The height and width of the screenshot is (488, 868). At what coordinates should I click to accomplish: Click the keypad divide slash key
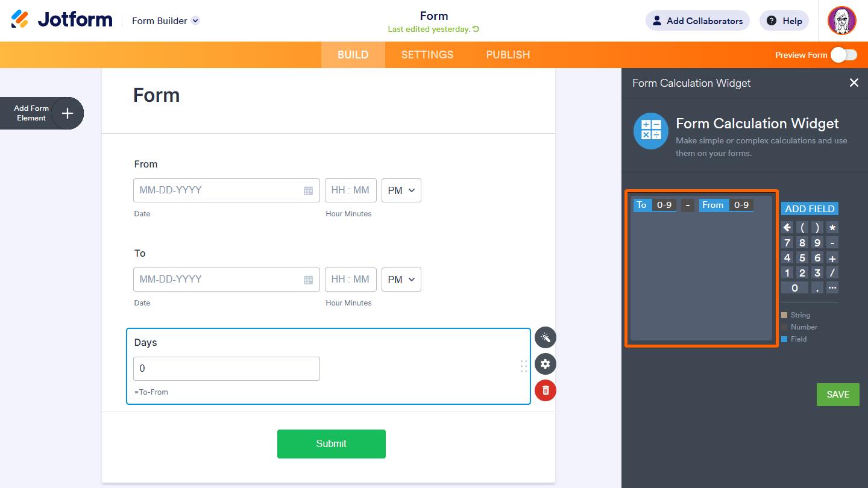point(832,273)
